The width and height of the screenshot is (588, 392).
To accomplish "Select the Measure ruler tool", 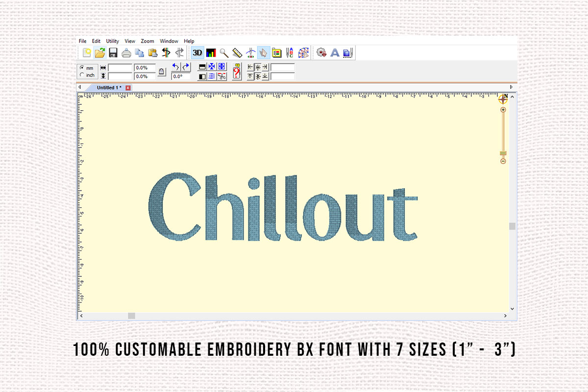I will pyautogui.click(x=237, y=52).
